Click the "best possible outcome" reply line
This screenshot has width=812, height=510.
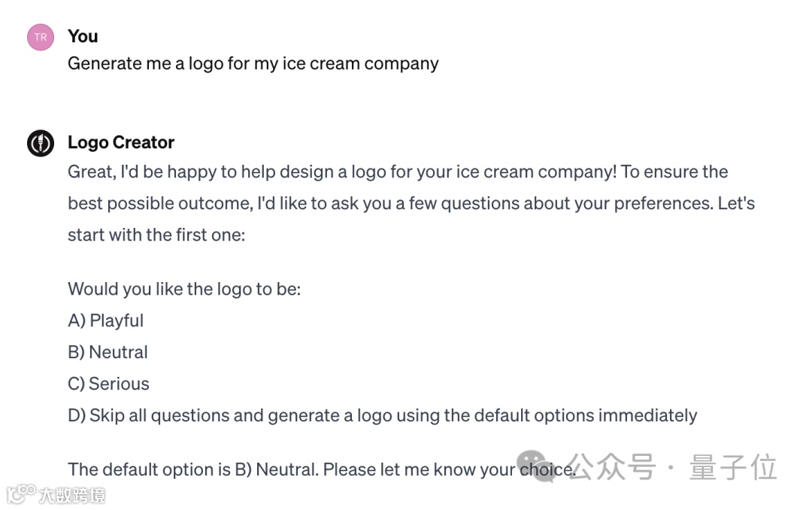coord(411,203)
